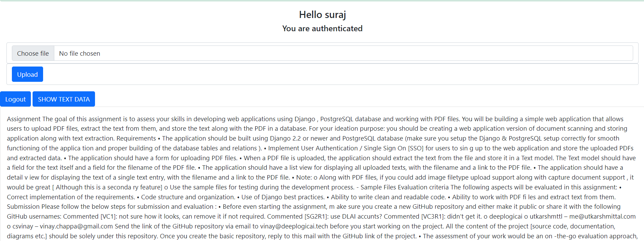Click the Choose file button
The width and height of the screenshot is (644, 241).
click(x=33, y=53)
